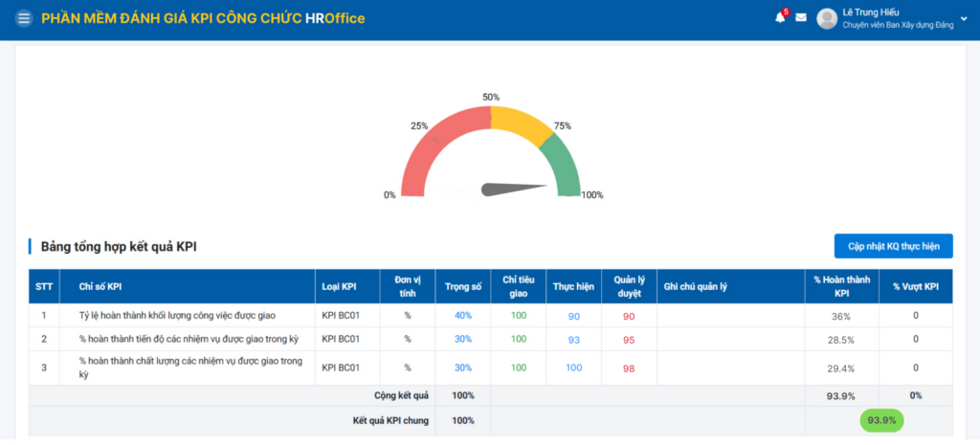The height and width of the screenshot is (445, 980).
Task: Open the hamburger menu icon
Action: click(24, 19)
